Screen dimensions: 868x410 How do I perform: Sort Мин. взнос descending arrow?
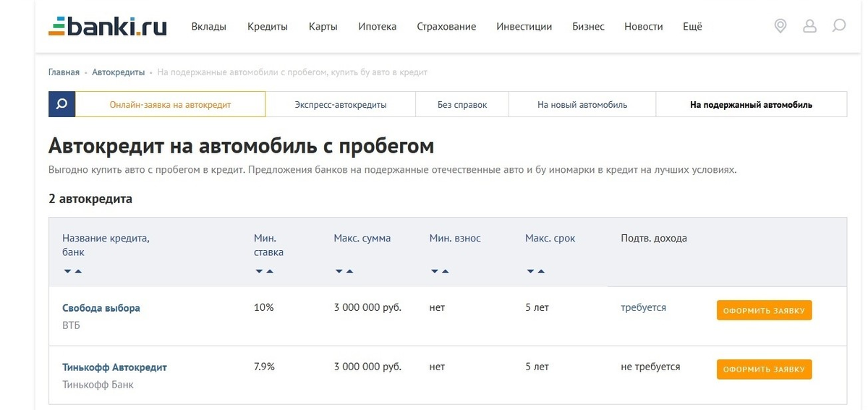click(435, 271)
